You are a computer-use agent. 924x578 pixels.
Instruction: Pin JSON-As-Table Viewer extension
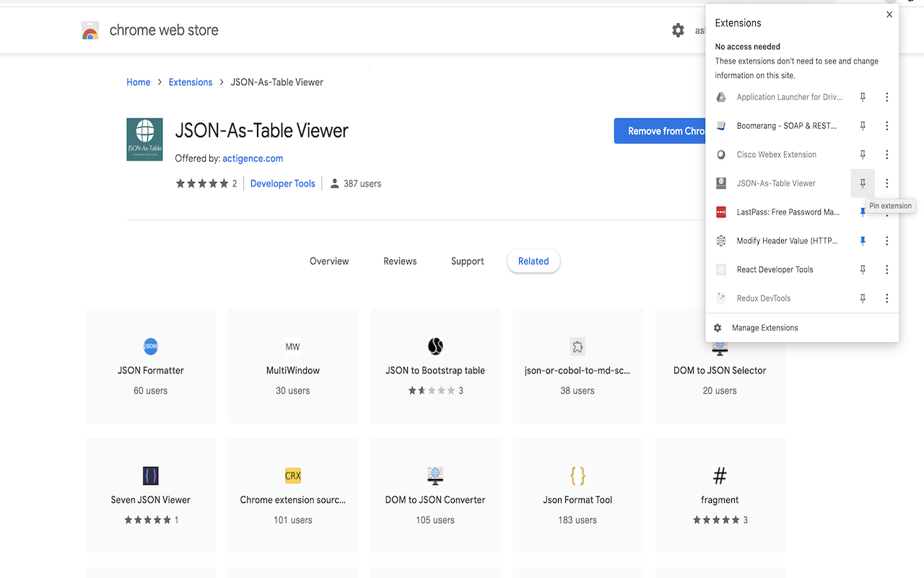(x=863, y=184)
